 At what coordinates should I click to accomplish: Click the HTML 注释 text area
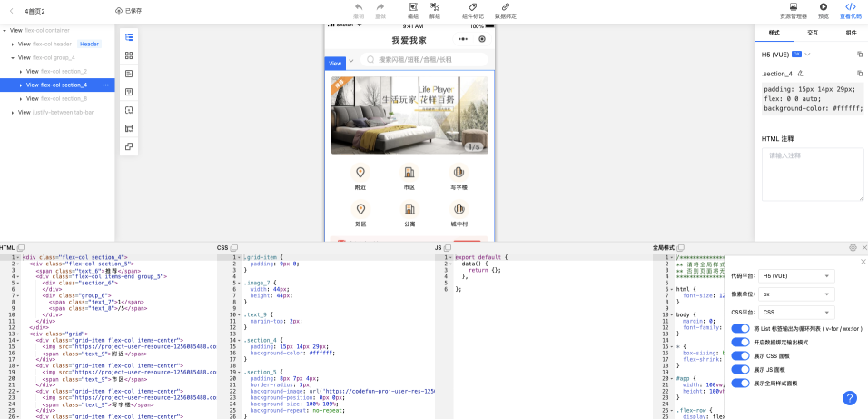pos(813,174)
